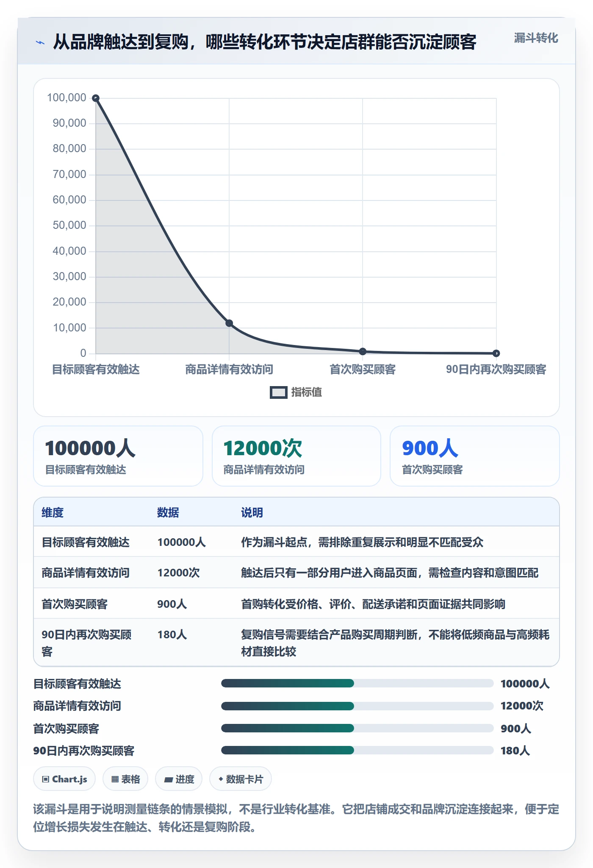Click the description starting 复购信号需要结合

pos(395,643)
